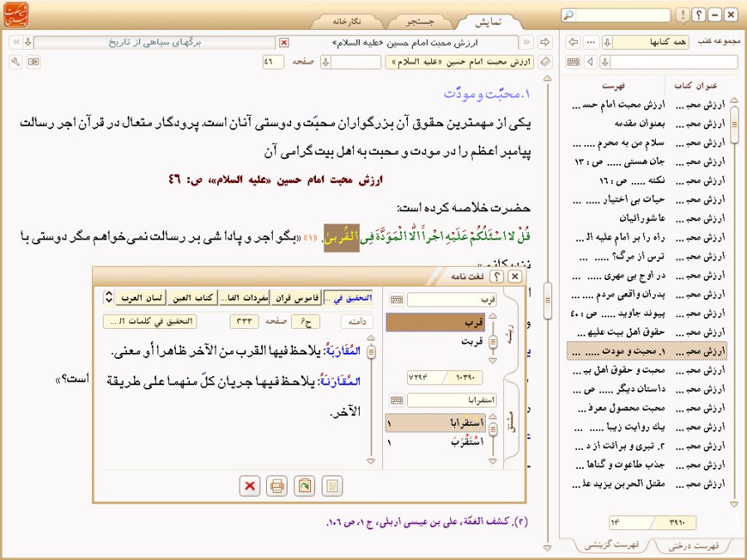The width and height of the screenshot is (747, 560).
Task: Click the دامنه button in dictionary
Action: coord(357,321)
